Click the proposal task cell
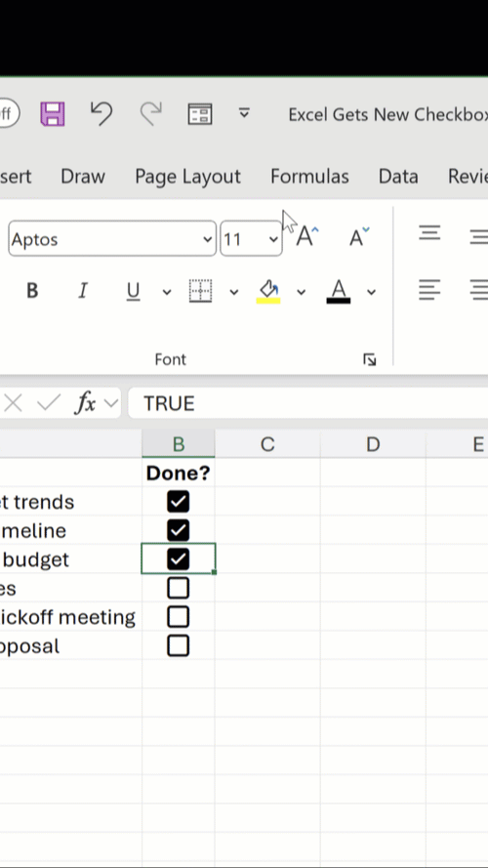488x868 pixels. [71, 645]
